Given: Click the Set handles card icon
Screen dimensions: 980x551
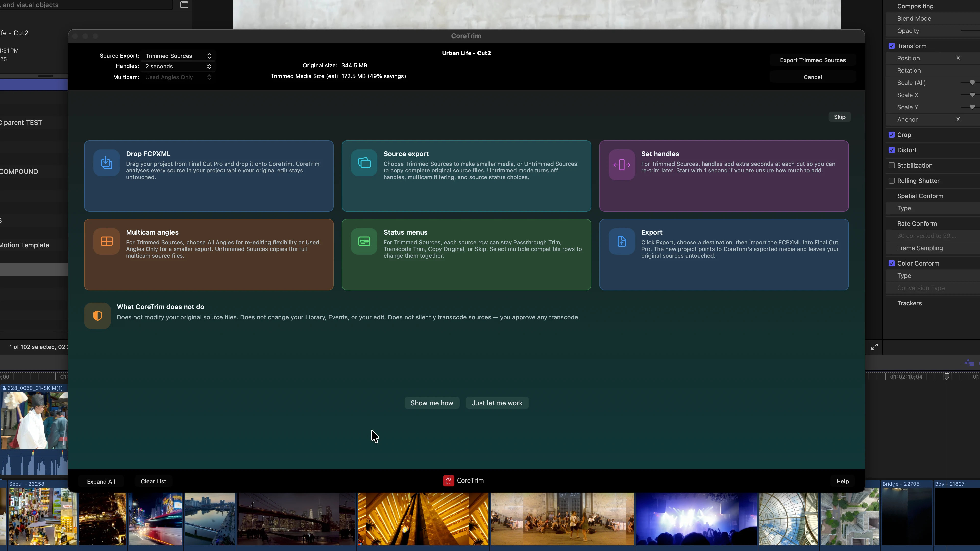Looking at the screenshot, I should (x=622, y=165).
